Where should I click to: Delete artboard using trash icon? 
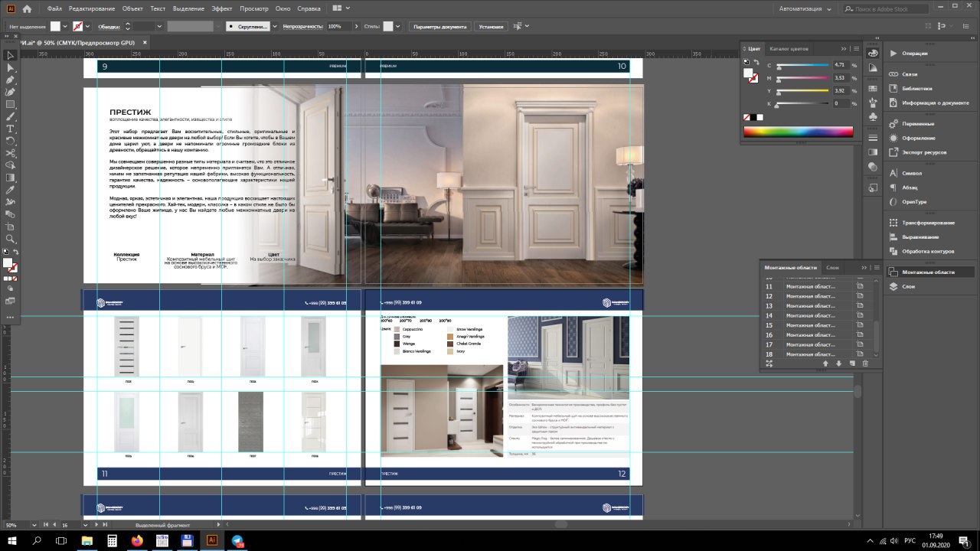[866, 364]
